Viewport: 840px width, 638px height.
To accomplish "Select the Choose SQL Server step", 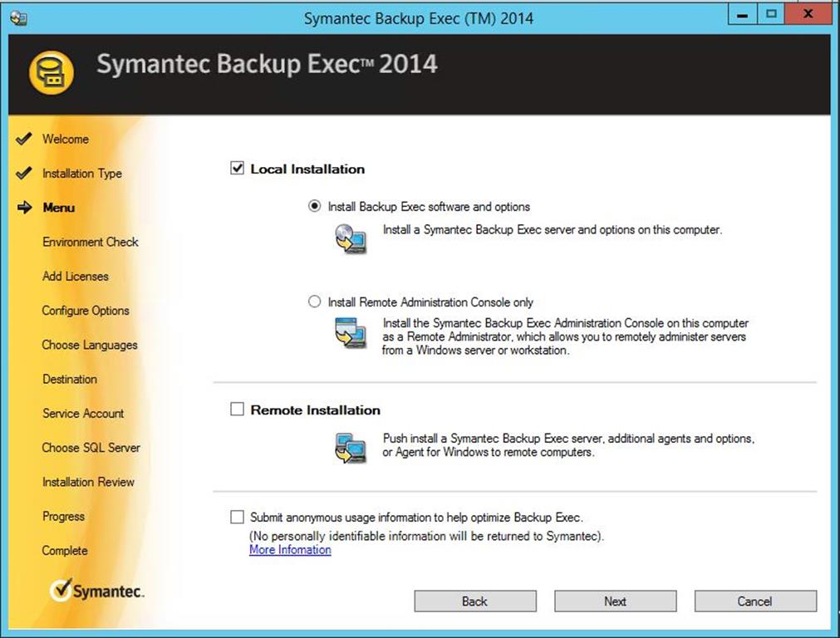I will (91, 447).
